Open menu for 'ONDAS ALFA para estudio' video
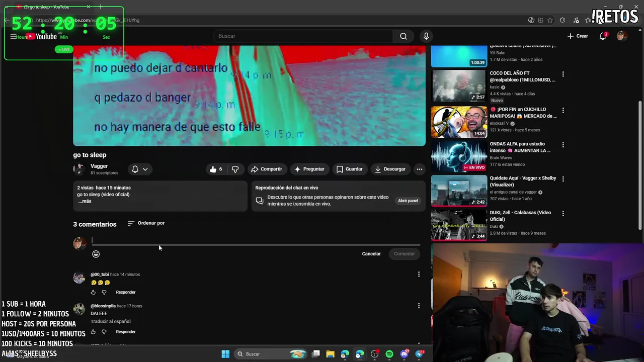 (563, 145)
